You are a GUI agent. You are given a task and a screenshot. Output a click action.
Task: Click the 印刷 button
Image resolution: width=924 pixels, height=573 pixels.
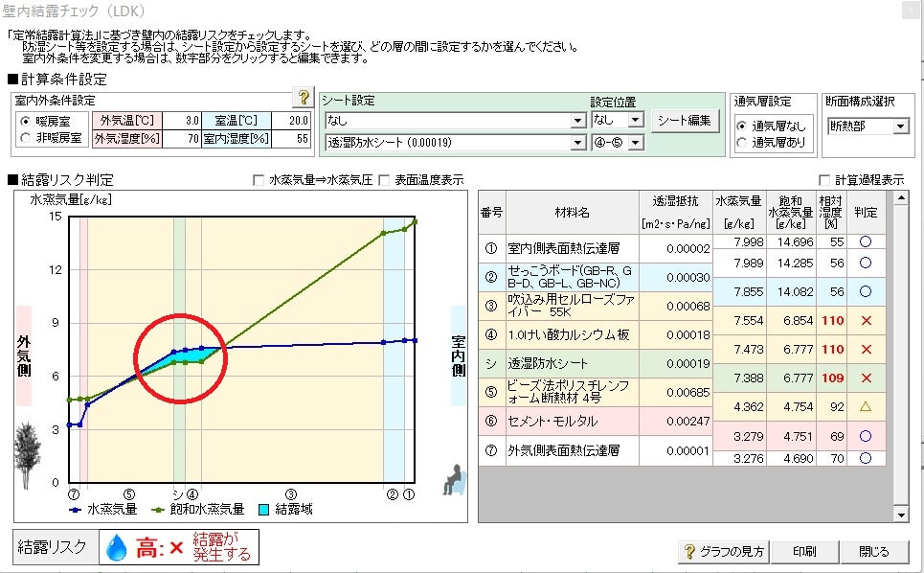[x=804, y=552]
